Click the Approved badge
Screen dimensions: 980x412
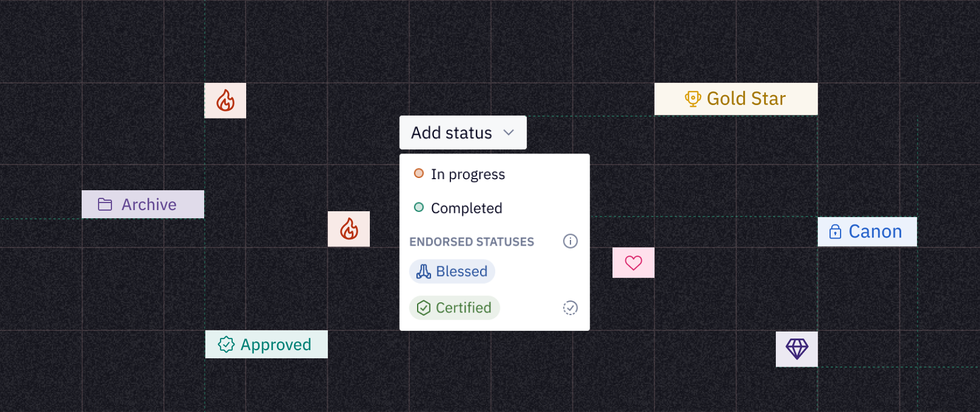tap(266, 344)
